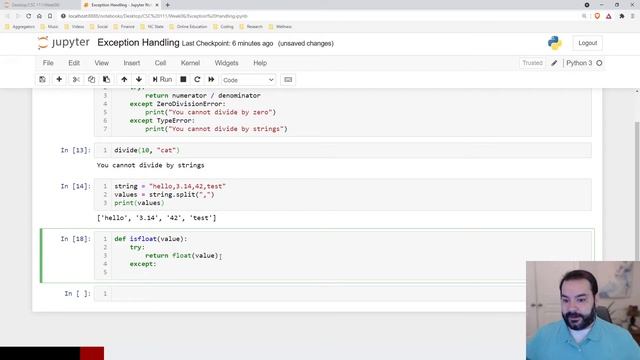Click the Jupyter logo
Image resolution: width=640 pixels, height=360 pixels.
64,42
